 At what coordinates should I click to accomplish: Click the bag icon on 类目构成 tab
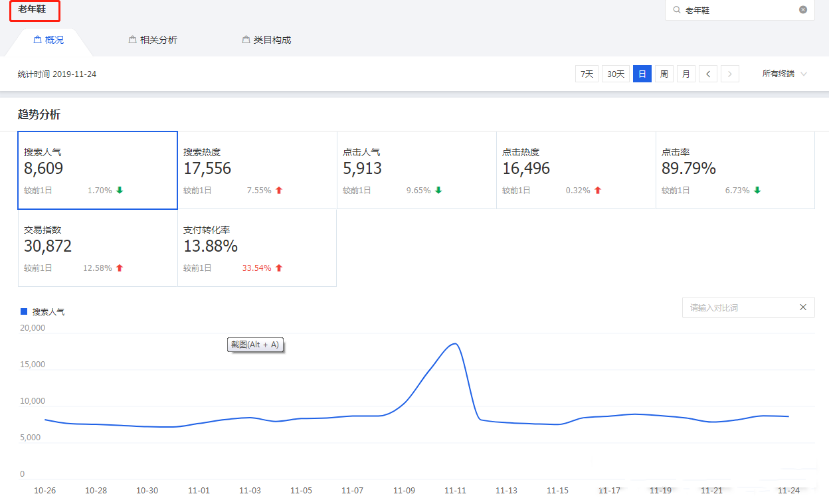point(246,40)
